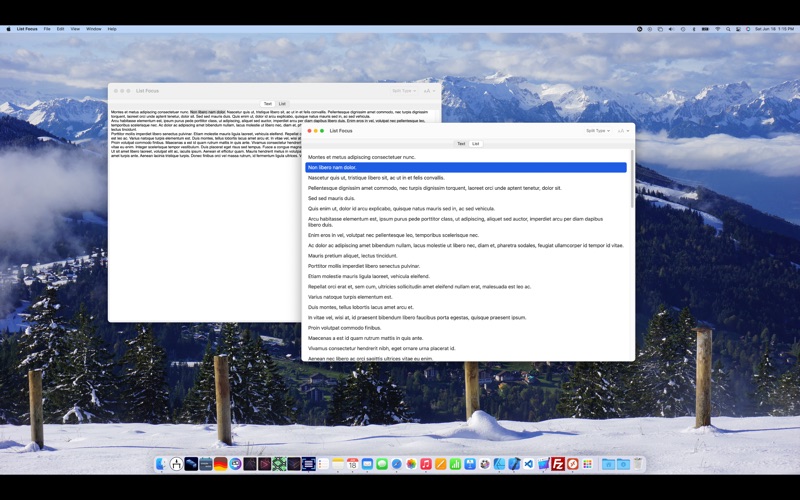
Task: Launch Safari from the dock
Action: [396, 464]
